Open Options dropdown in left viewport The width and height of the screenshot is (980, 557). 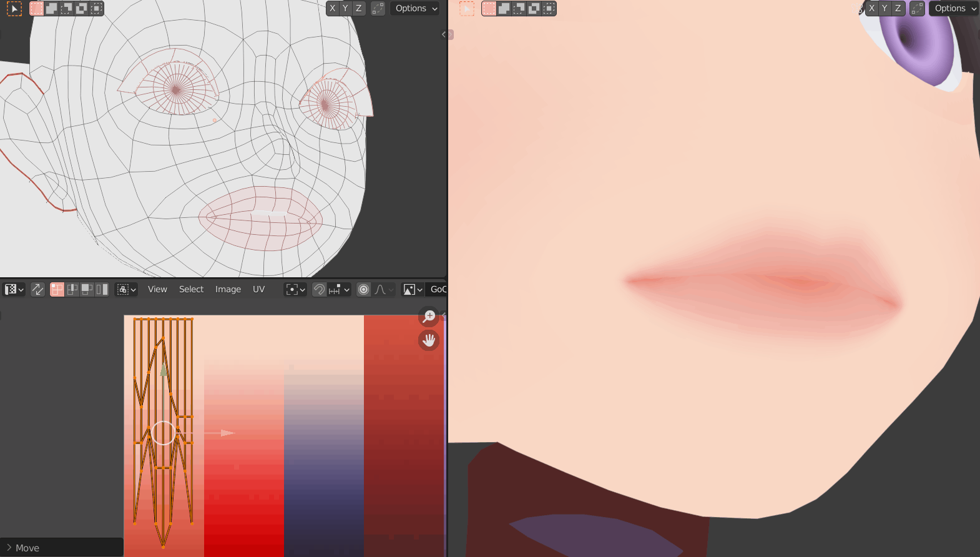416,9
